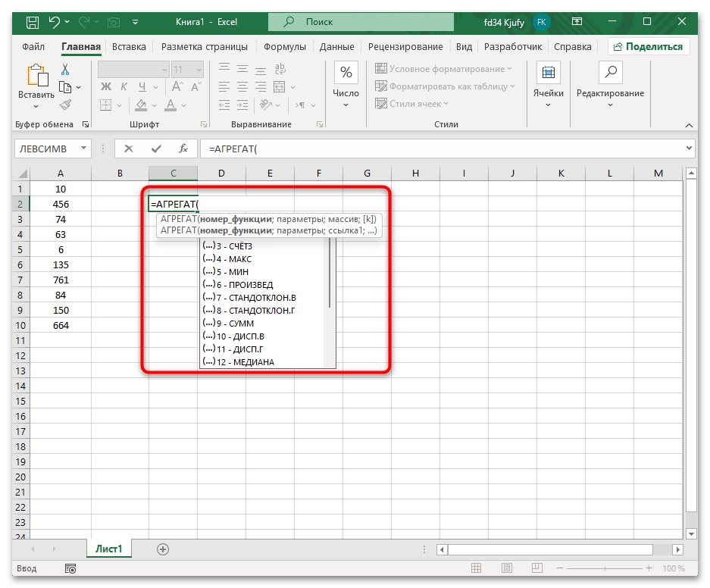
Task: Open the Число percent format group
Action: [x=346, y=84]
